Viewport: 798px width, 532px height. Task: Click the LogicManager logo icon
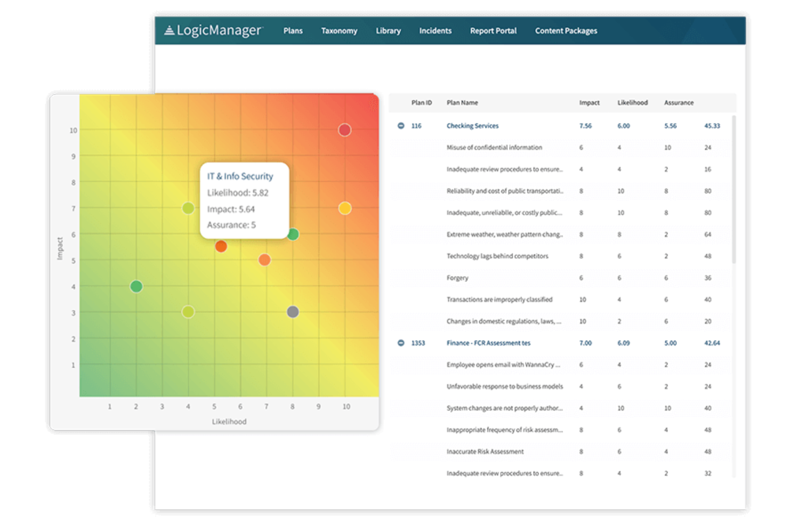[169, 30]
